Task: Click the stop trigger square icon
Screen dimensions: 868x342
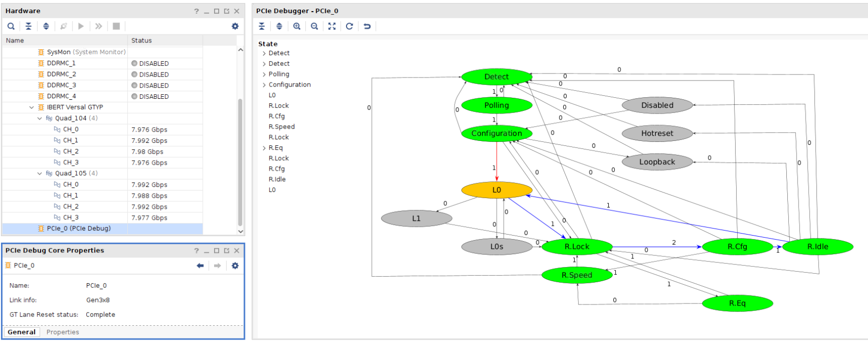Action: 116,26
